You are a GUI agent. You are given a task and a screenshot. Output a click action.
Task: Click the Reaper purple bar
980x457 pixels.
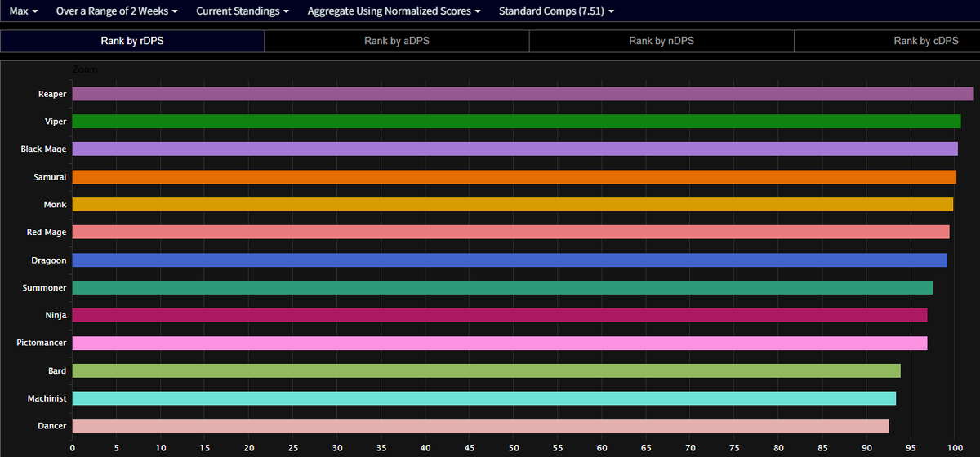coord(523,94)
